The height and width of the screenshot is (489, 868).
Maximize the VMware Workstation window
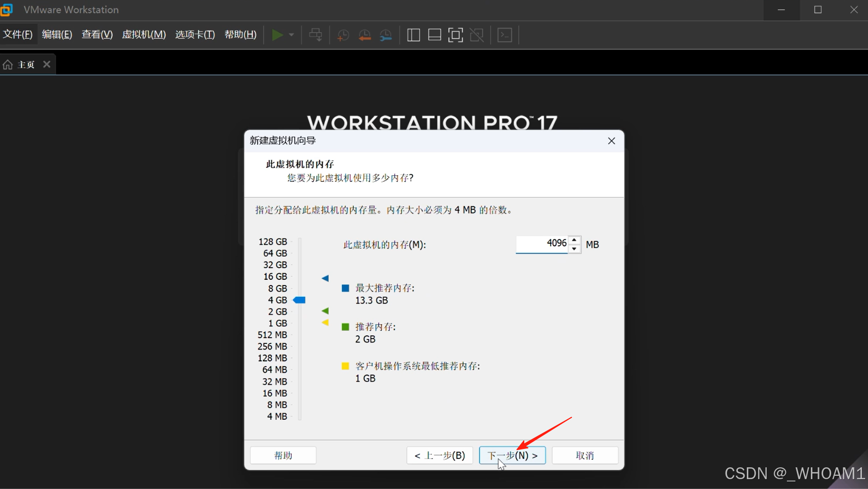tap(818, 9)
